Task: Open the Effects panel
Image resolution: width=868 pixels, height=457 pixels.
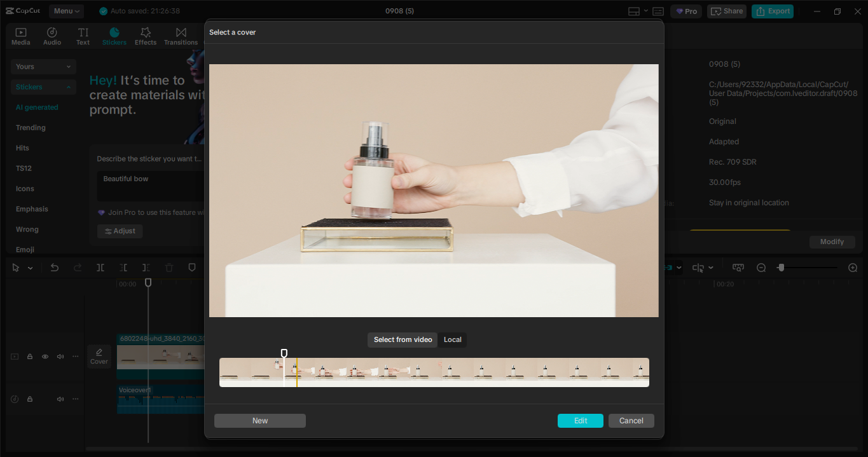Action: [145, 36]
